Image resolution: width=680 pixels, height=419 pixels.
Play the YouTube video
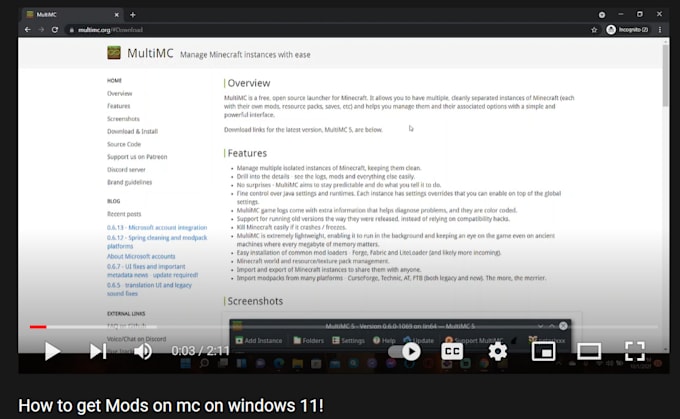tap(52, 351)
